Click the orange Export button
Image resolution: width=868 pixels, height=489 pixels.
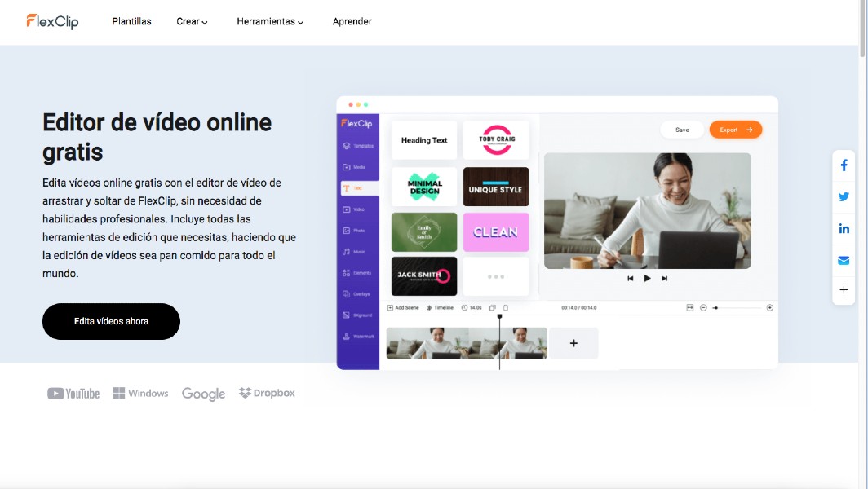click(736, 130)
